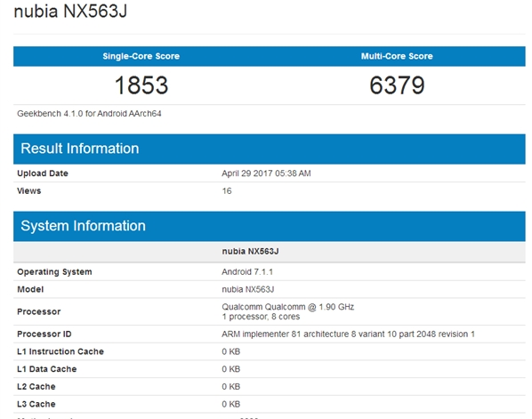Click 'Geekbench 4.1.0 for Android AArch64' text

89,114
